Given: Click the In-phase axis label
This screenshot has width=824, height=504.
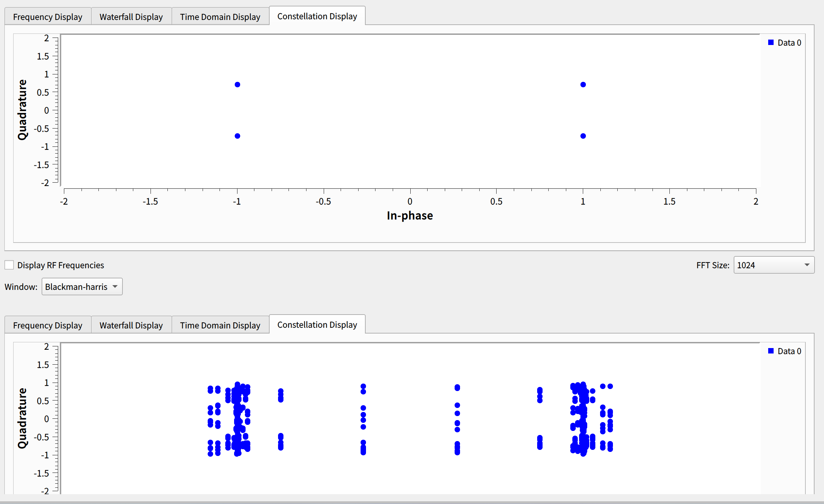Looking at the screenshot, I should pyautogui.click(x=410, y=215).
